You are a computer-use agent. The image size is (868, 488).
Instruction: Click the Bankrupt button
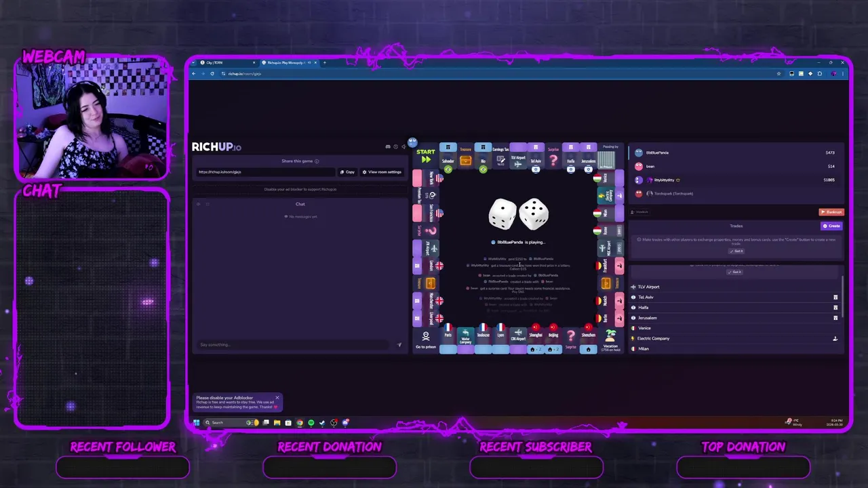(x=831, y=212)
